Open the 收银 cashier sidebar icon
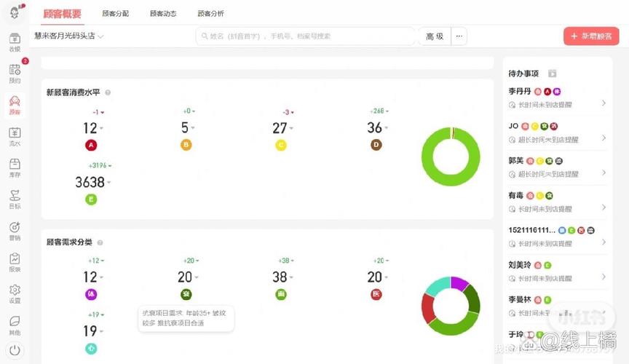 coord(15,42)
